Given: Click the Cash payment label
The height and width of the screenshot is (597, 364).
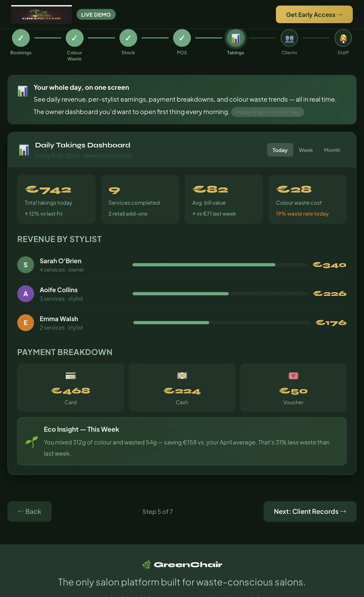Looking at the screenshot, I should (x=182, y=403).
